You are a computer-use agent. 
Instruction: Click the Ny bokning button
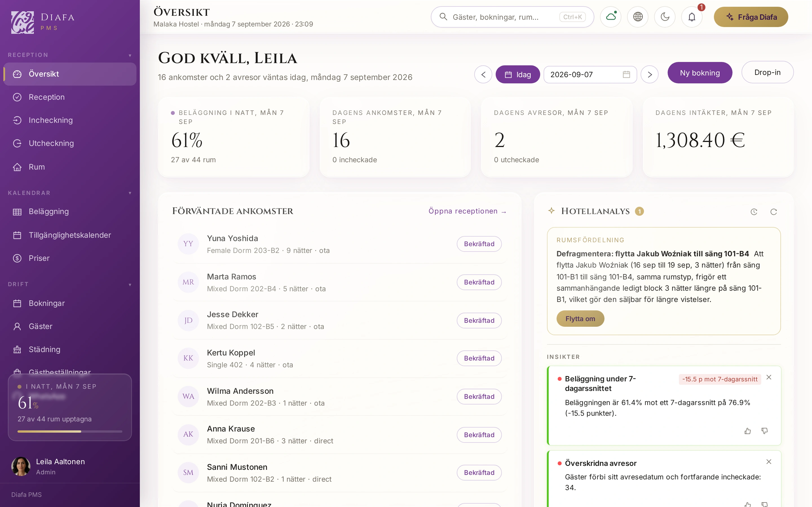[x=700, y=73]
